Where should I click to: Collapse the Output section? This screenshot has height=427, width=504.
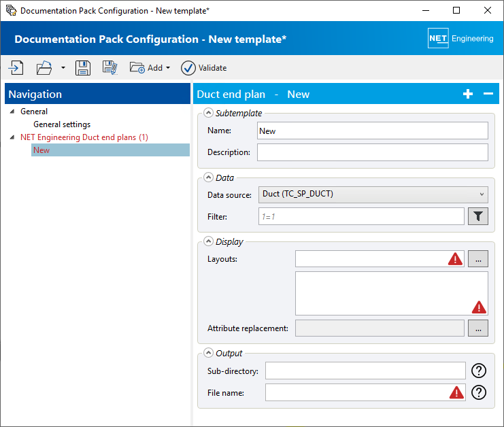208,353
